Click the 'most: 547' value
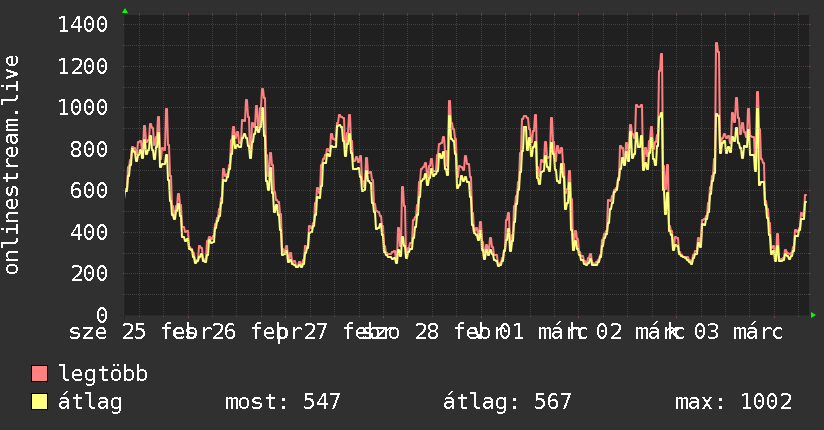This screenshot has height=430, width=824. point(283,402)
